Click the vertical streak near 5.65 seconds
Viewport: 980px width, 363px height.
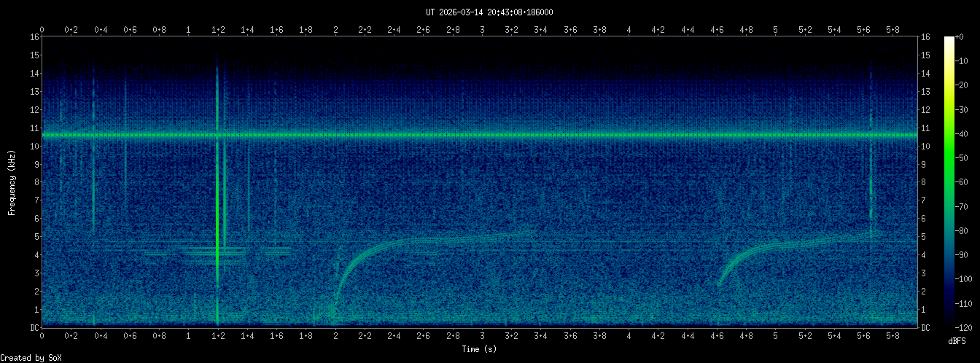click(871, 197)
